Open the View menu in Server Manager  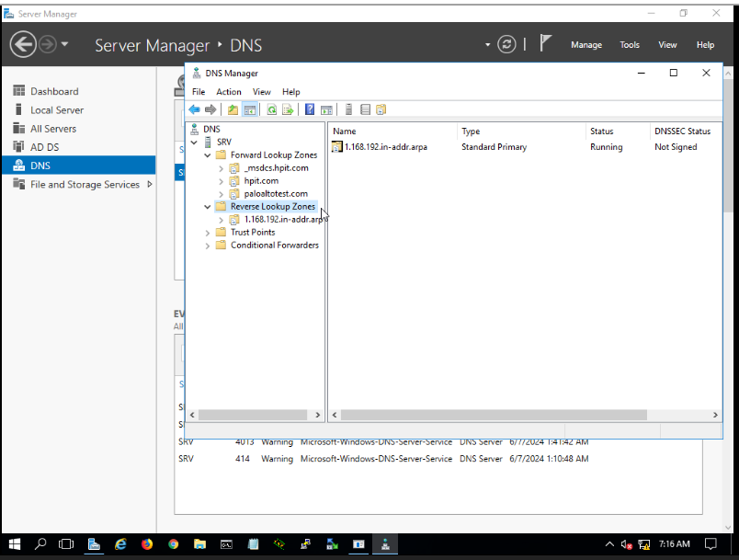click(x=667, y=45)
